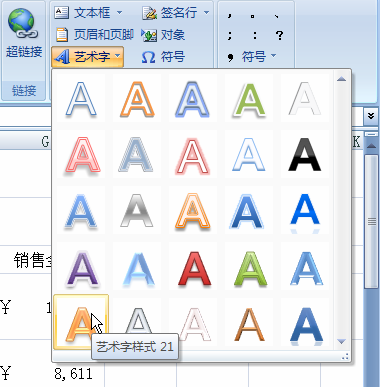Apply dark blue reflected WordArt style 25
Screen dimensions: 380x387
pyautogui.click(x=305, y=323)
